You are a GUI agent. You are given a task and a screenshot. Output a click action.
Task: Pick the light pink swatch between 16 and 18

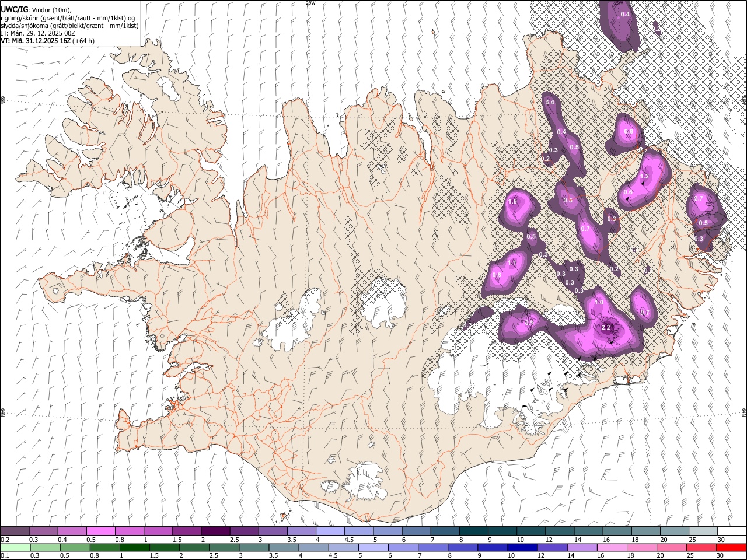(612, 547)
